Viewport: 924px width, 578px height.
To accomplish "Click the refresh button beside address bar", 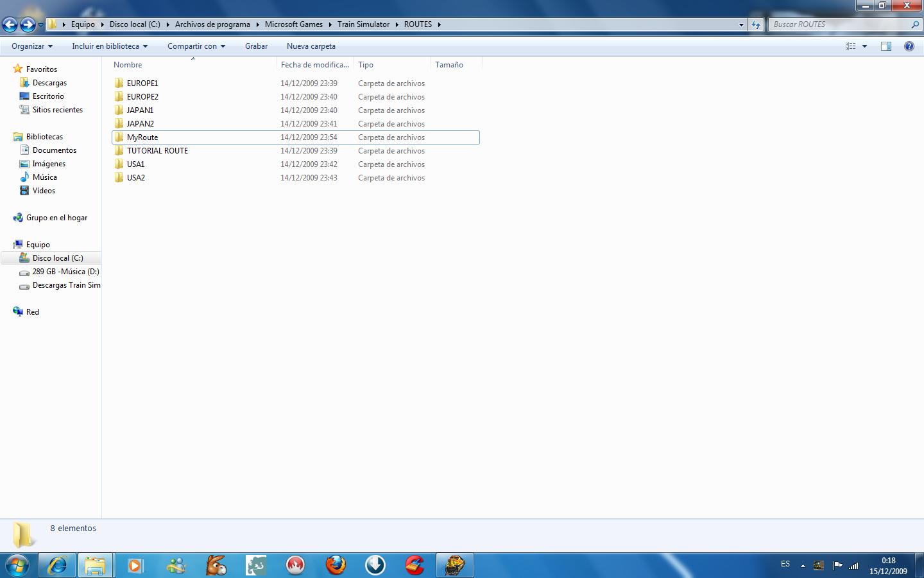I will tap(756, 24).
